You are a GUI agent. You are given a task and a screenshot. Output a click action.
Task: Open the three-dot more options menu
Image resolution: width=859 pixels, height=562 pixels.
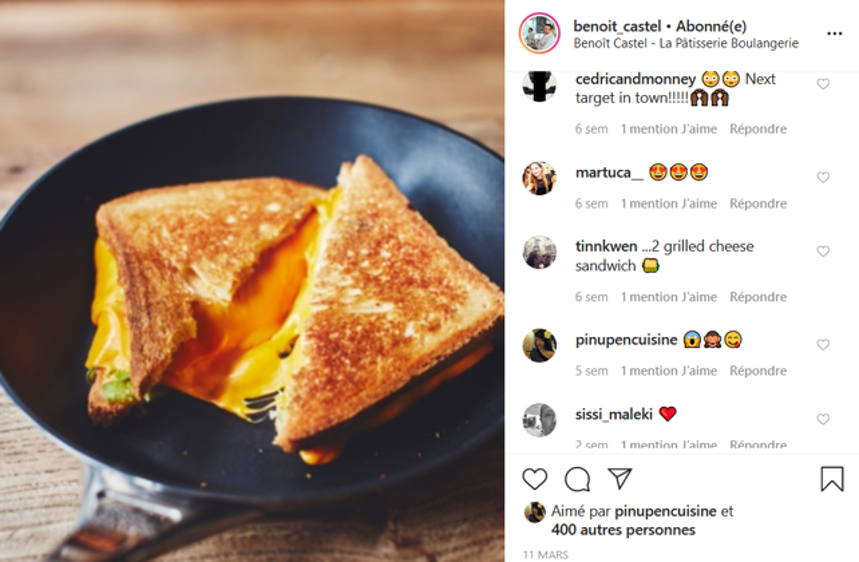click(x=834, y=34)
